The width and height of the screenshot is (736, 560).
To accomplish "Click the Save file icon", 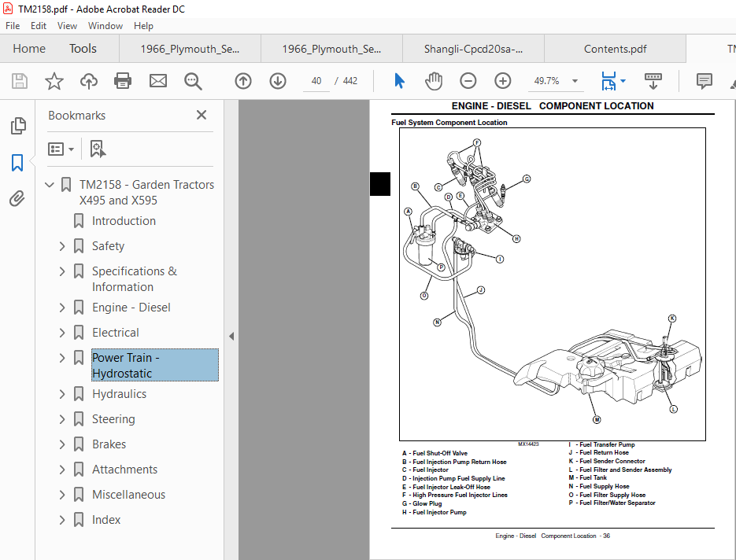I will (x=19, y=81).
